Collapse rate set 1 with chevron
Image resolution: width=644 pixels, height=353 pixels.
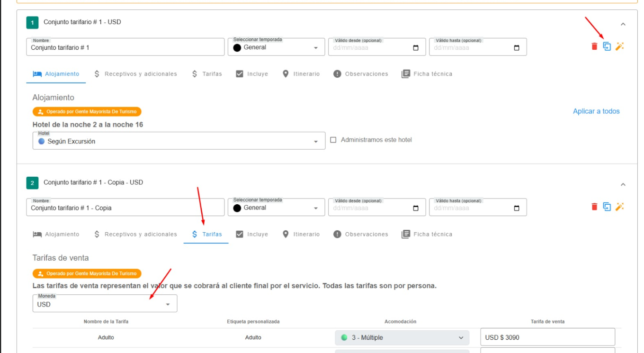click(623, 24)
